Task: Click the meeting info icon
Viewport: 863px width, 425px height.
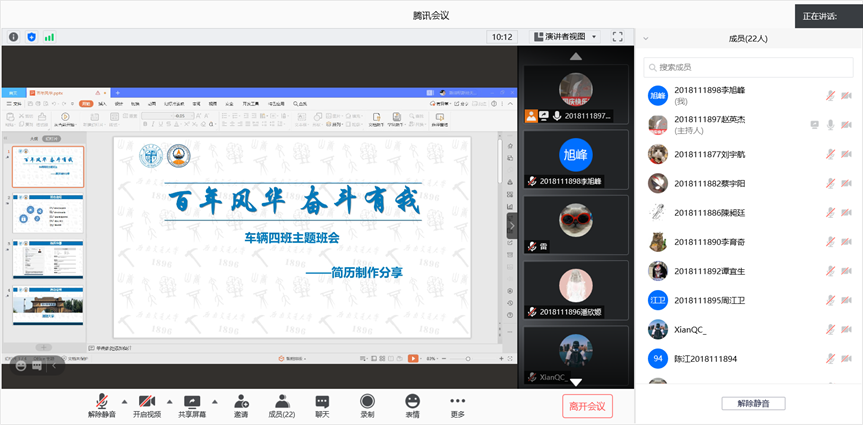Action: (14, 37)
